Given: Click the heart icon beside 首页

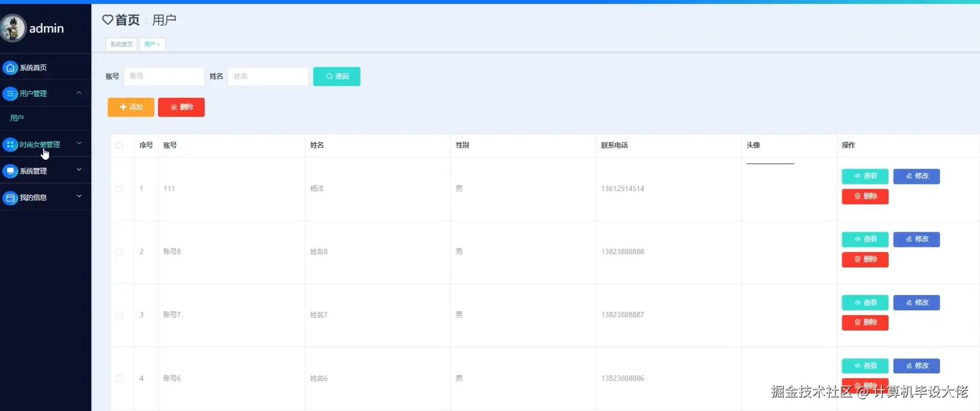Looking at the screenshot, I should click(108, 20).
